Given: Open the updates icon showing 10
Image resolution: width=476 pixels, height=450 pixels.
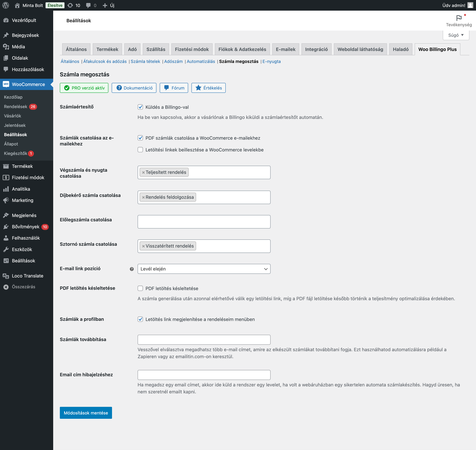Looking at the screenshot, I should point(70,5).
